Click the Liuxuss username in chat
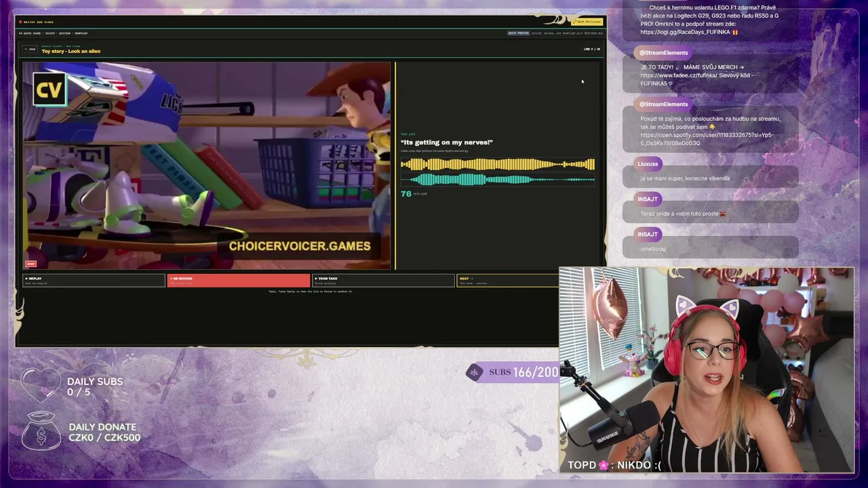Screen dimensions: 868x488 coord(648,163)
